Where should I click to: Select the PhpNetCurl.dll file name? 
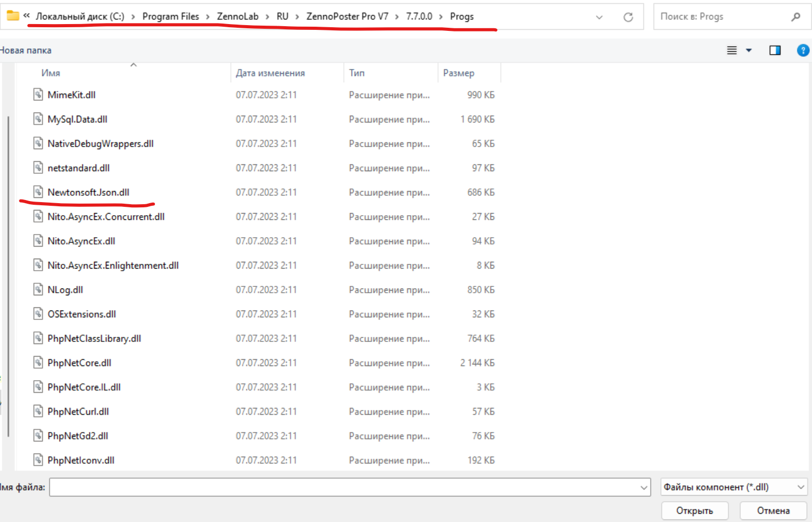click(x=78, y=411)
